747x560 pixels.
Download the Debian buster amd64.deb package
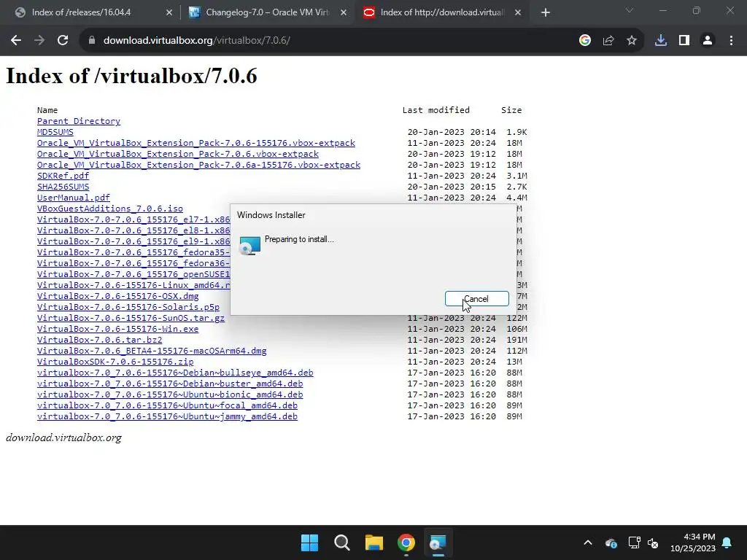(x=169, y=384)
